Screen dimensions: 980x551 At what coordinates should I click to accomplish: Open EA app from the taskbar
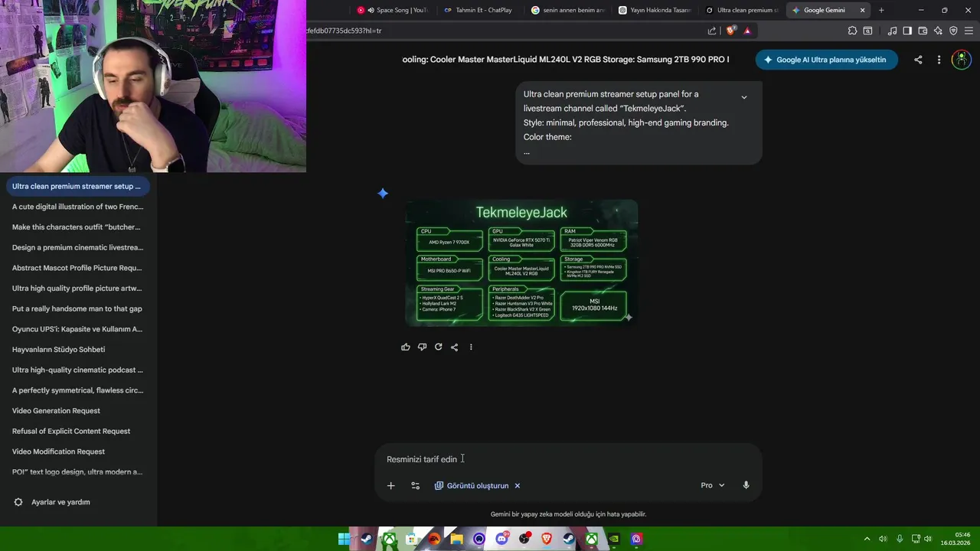435,539
